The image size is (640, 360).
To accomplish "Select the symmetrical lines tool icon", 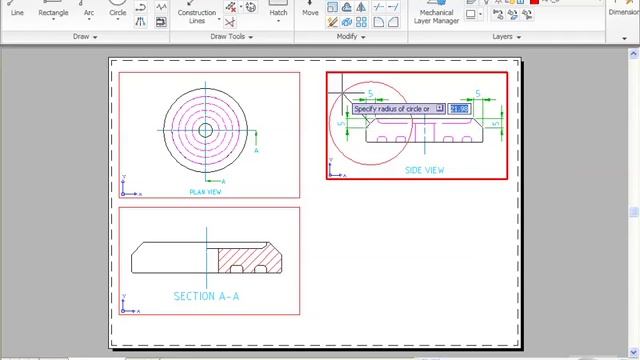I will [141, 22].
